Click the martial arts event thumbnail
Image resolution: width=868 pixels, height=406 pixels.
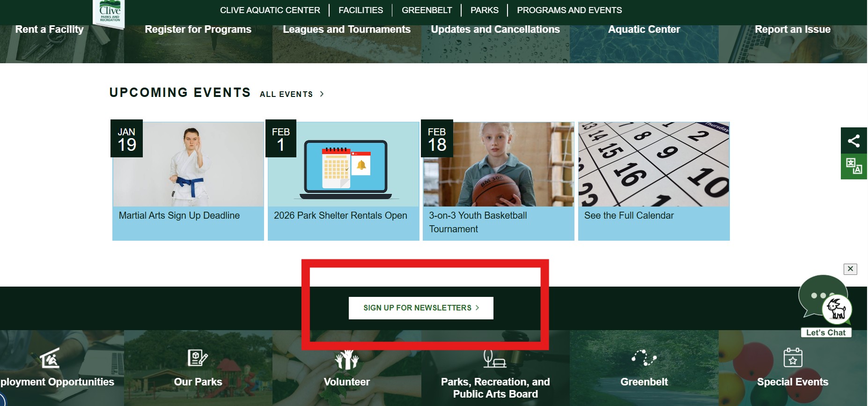pos(188,164)
